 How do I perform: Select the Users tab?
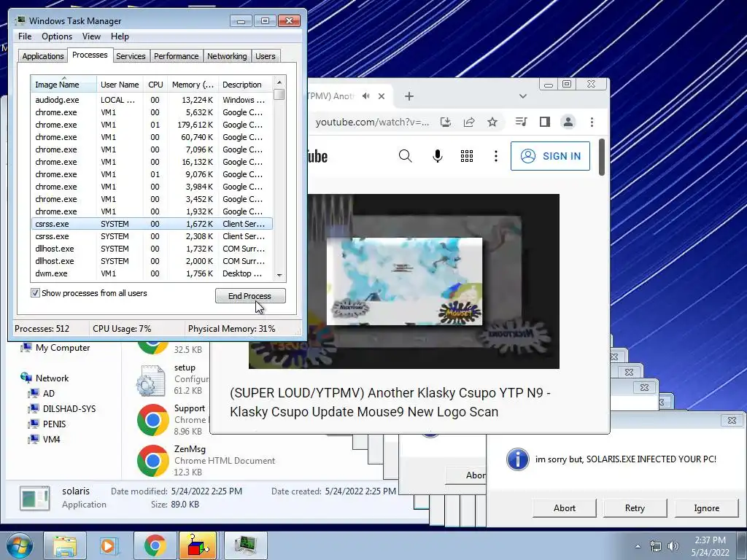[x=265, y=56]
